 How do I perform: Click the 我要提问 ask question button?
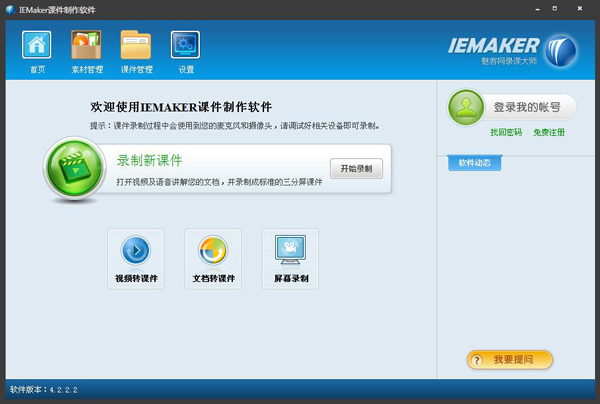(510, 360)
